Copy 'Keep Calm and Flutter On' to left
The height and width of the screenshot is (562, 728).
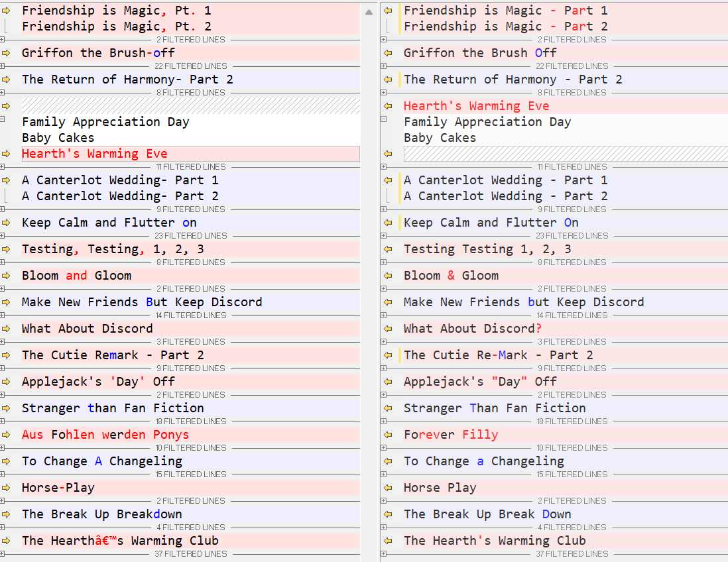click(388, 223)
